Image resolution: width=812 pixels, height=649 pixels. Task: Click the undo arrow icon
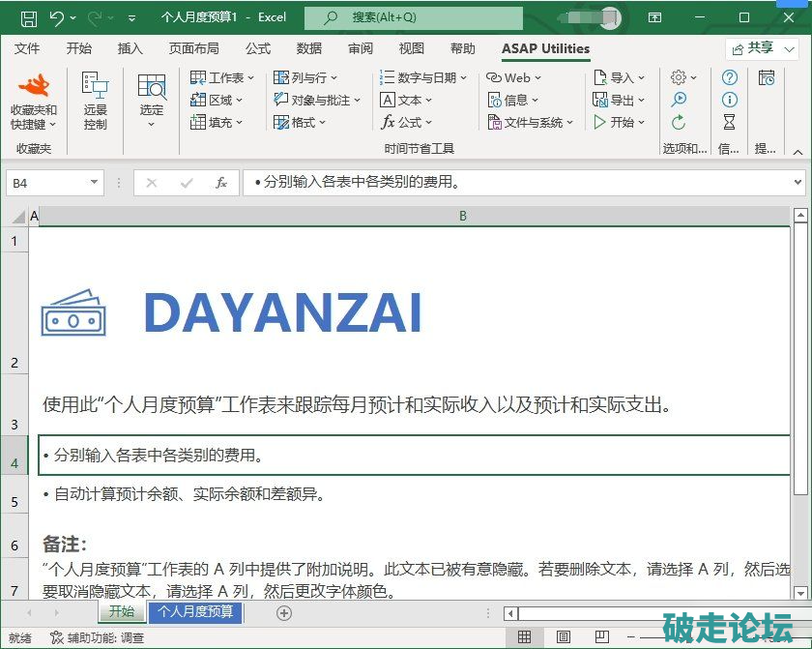point(56,17)
